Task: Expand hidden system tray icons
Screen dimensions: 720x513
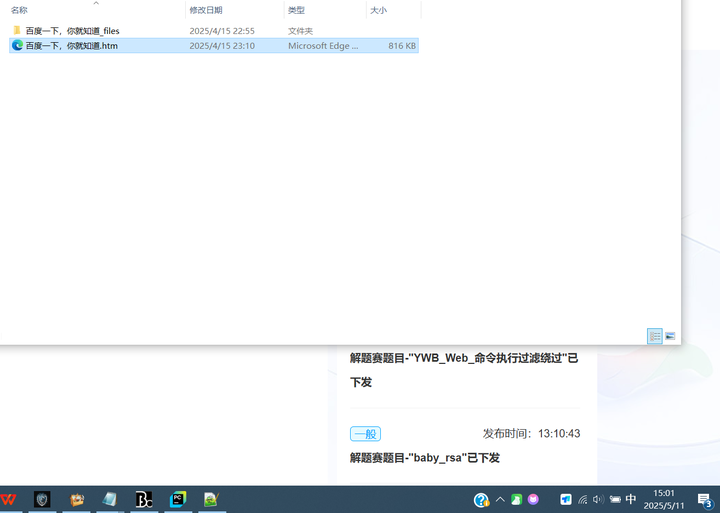Action: [501, 499]
